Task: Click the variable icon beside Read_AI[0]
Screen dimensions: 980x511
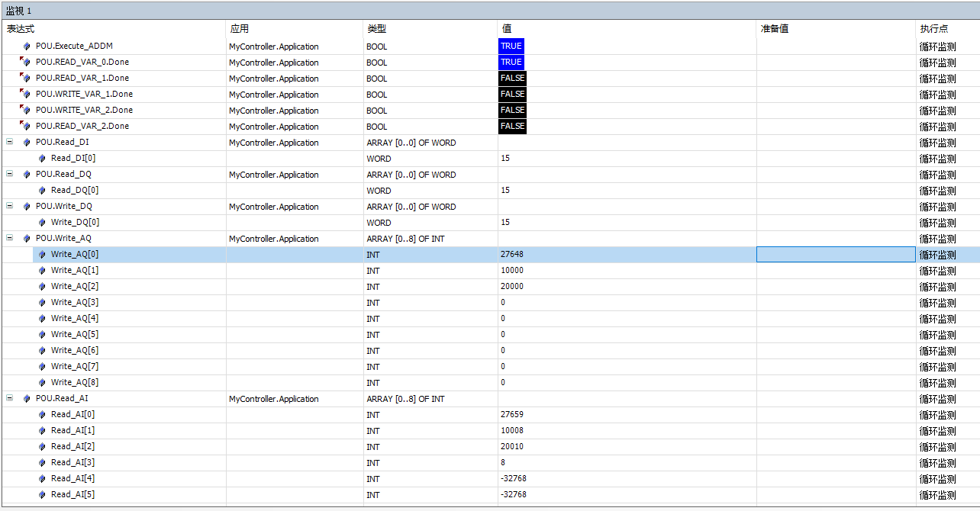Action: coord(42,415)
